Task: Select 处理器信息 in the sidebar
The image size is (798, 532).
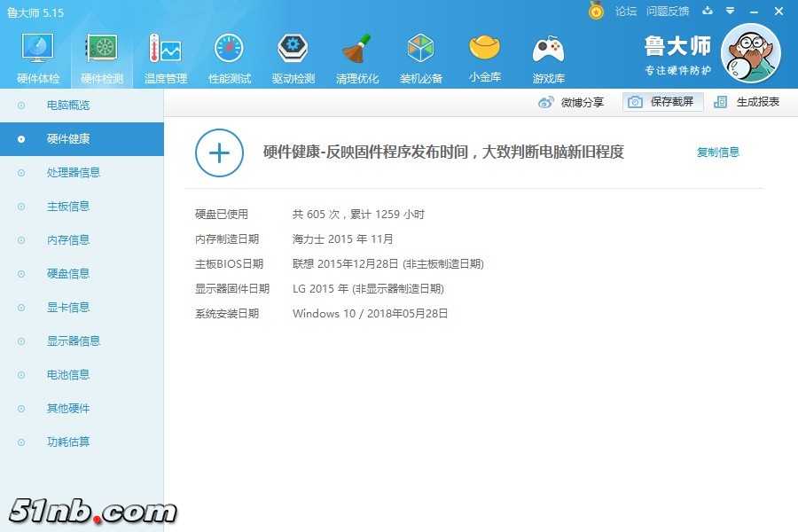Action: (x=73, y=173)
